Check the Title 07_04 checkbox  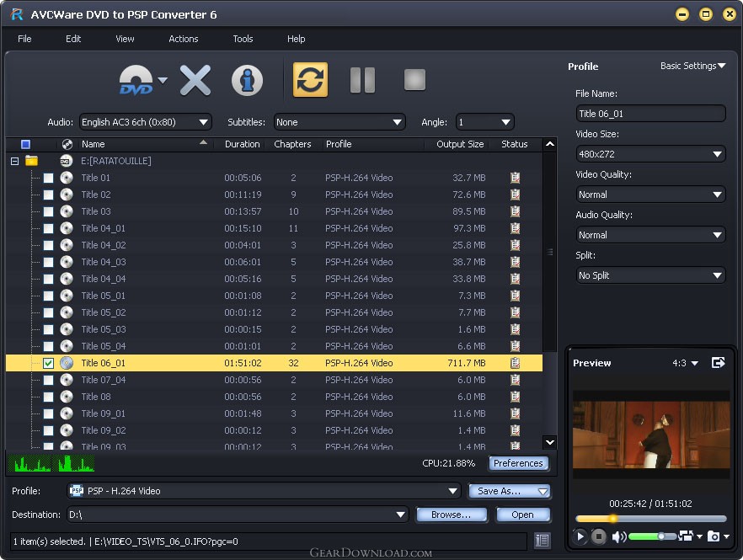coord(48,380)
